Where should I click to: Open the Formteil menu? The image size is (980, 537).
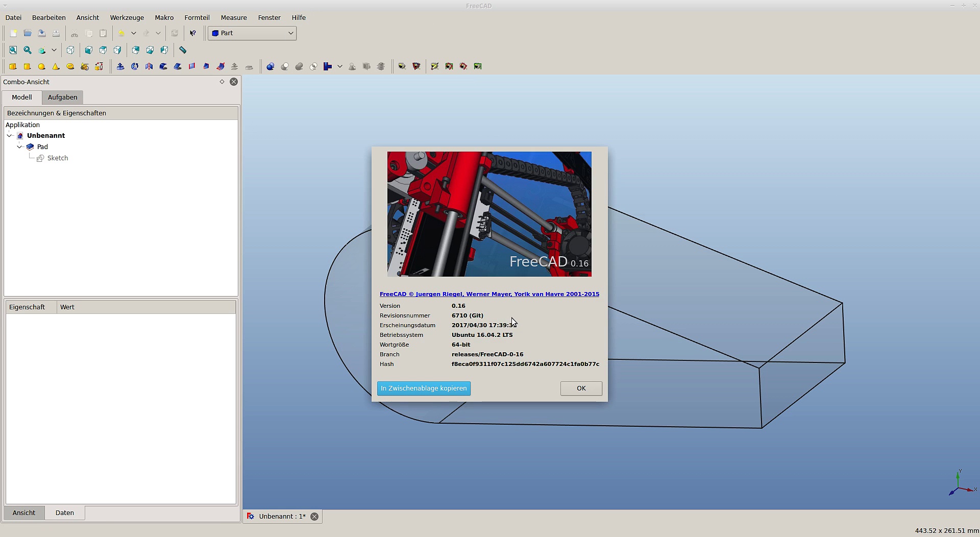[197, 18]
